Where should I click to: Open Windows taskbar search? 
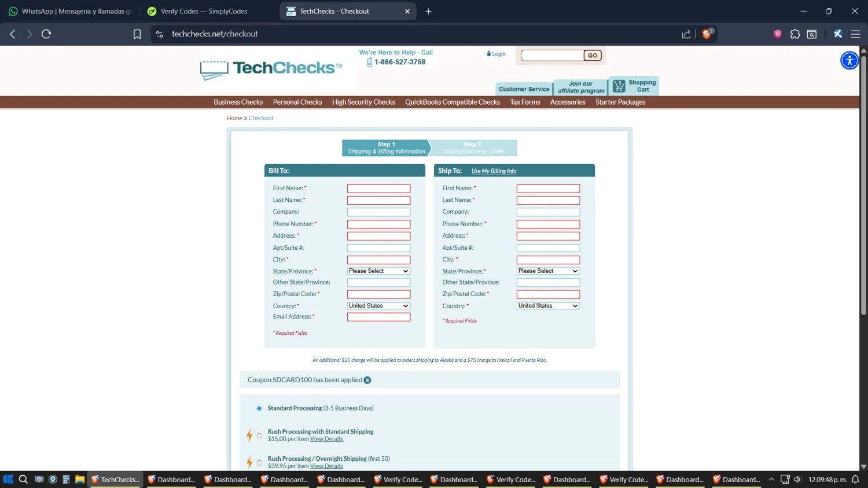coord(23,479)
